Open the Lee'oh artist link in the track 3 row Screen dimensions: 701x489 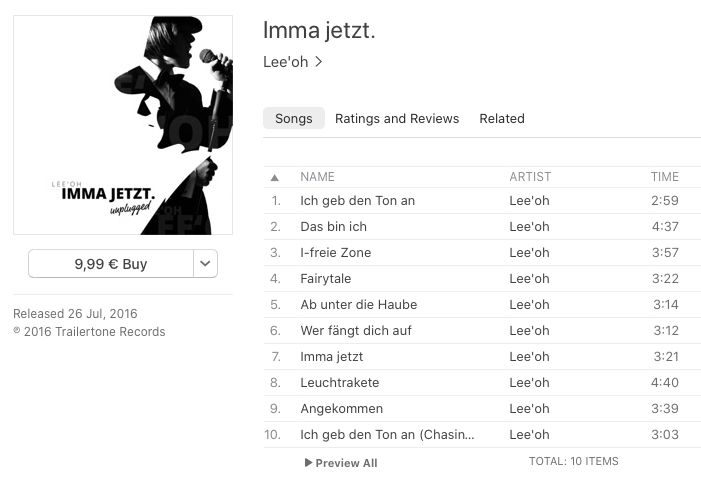529,253
